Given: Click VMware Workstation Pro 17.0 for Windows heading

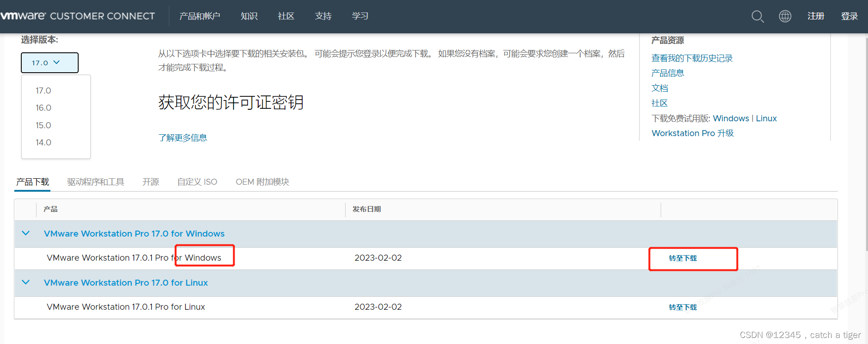Looking at the screenshot, I should click(134, 234).
